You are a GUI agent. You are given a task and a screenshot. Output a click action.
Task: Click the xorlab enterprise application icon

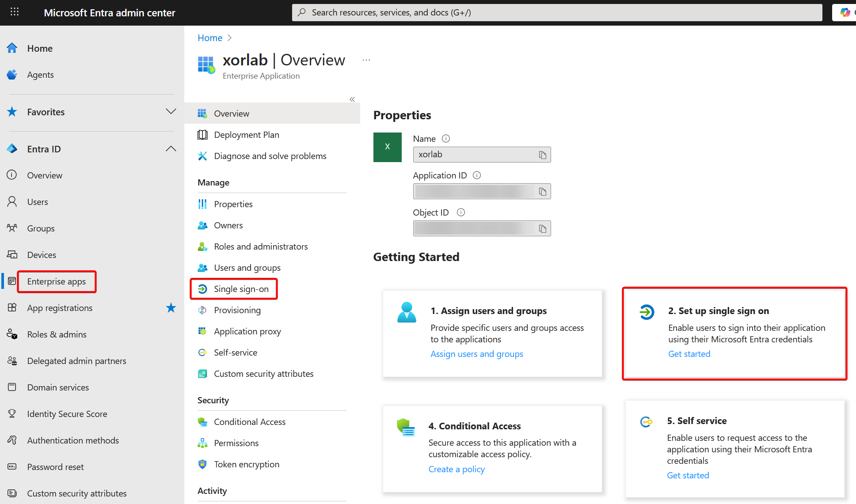point(206,65)
